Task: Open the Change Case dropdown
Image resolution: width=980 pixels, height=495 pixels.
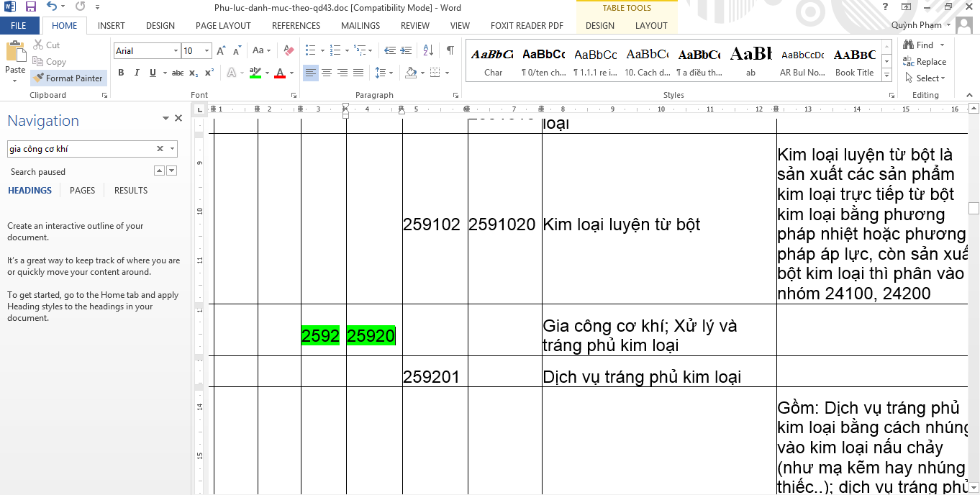Action: tap(262, 51)
